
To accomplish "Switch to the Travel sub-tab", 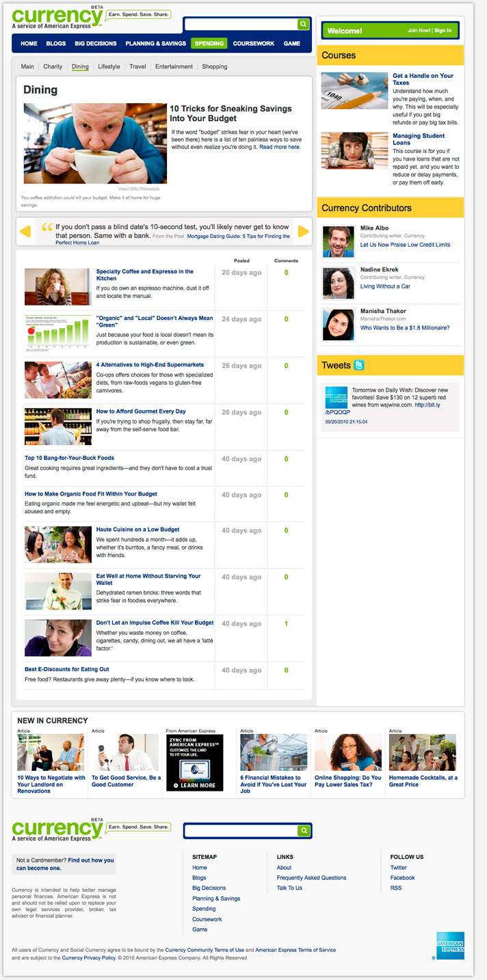I will [x=137, y=66].
